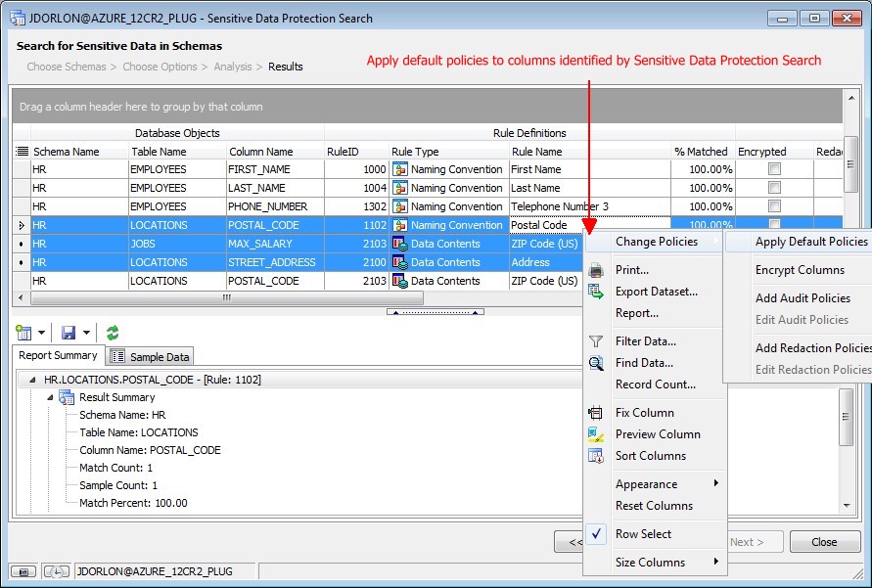Select Encrypt Columns in the submenu
The width and height of the screenshot is (872, 588).
pyautogui.click(x=800, y=270)
